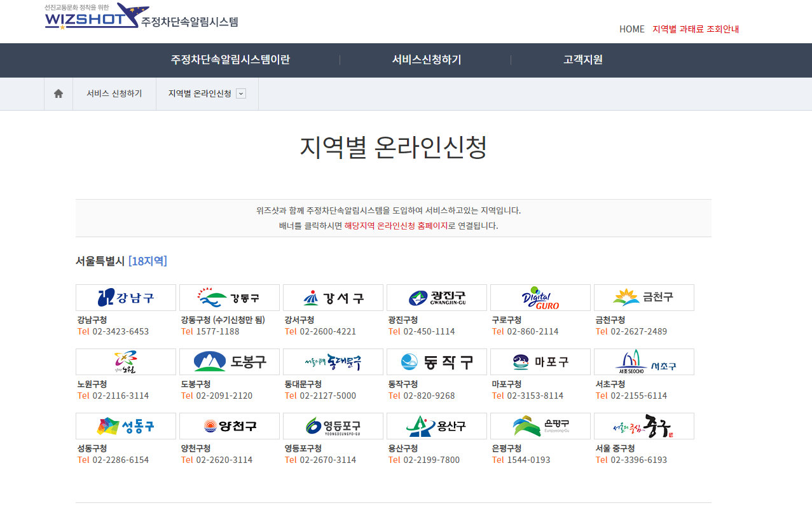Viewport: 812px width, 517px height.
Task: Click the 금천구청 office name
Action: point(610,320)
